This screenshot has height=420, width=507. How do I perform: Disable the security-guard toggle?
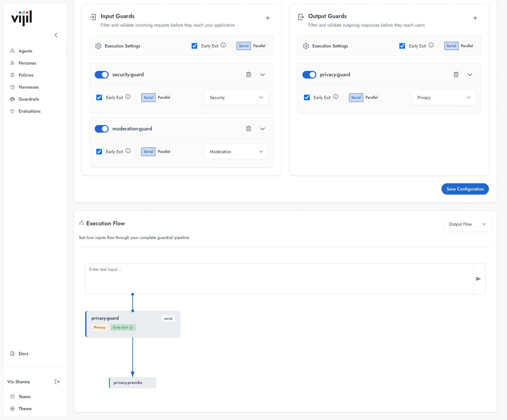(x=102, y=75)
